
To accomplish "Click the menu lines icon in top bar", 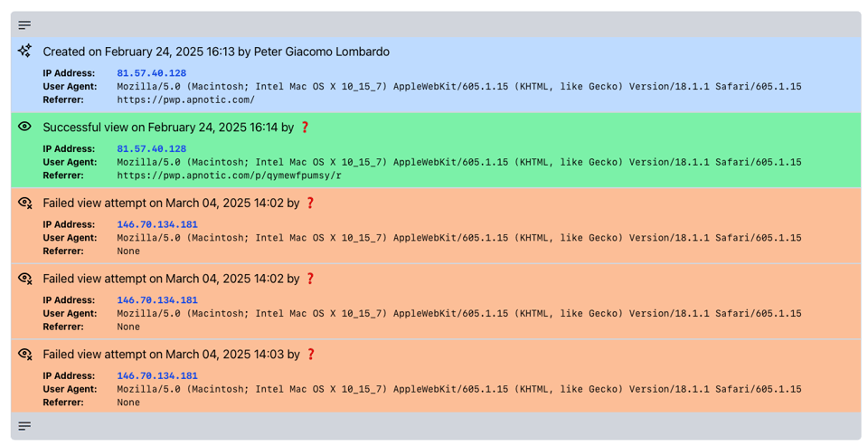I will point(24,25).
